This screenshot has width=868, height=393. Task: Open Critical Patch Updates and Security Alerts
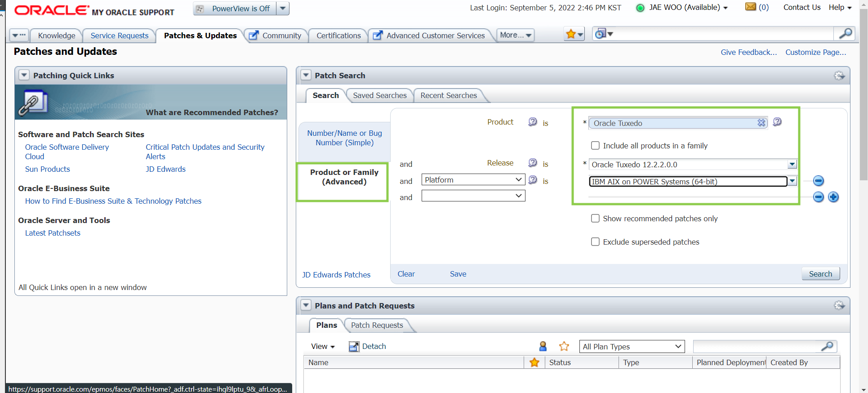point(205,152)
